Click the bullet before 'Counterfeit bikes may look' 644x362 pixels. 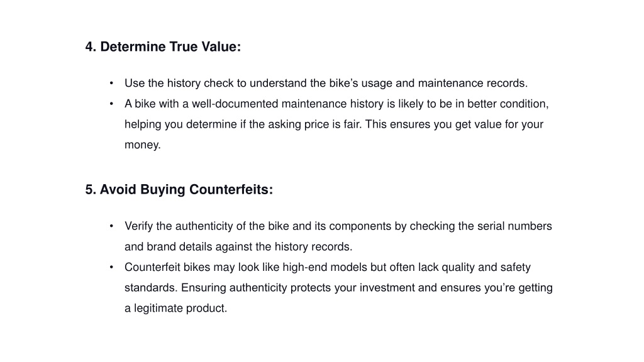(x=111, y=267)
